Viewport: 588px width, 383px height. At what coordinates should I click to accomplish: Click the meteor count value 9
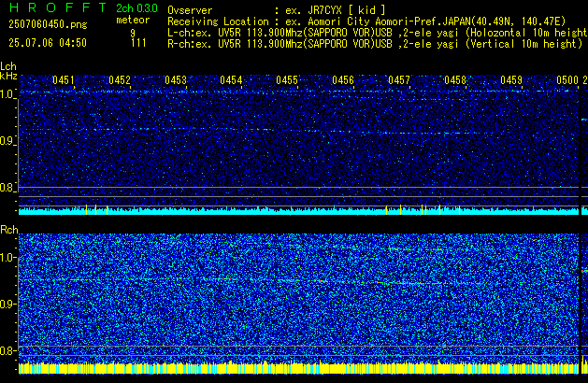(x=133, y=33)
